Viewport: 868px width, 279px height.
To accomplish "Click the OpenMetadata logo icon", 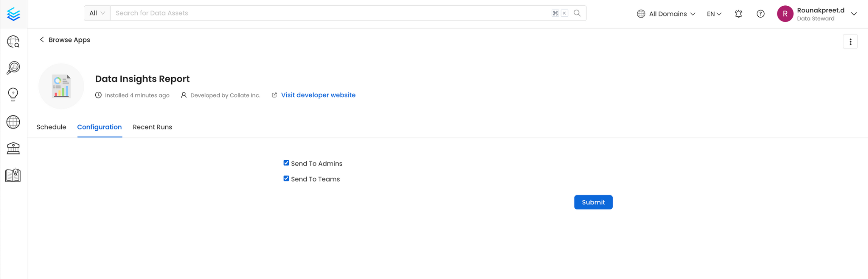I will 14,14.
